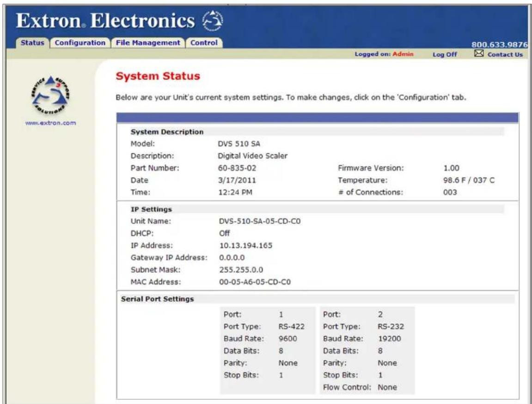Select MAC address 00-05-A6-05-CD-C0

click(x=255, y=282)
